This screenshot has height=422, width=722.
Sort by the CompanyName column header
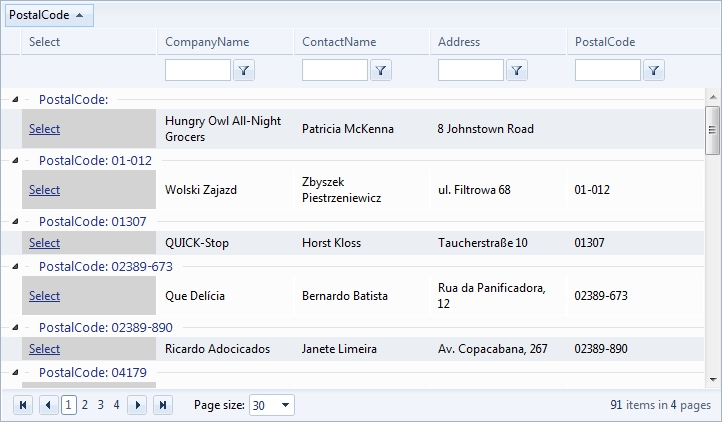[x=207, y=42]
